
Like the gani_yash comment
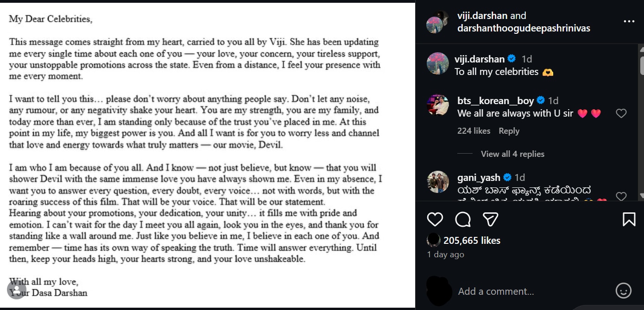pos(621,196)
